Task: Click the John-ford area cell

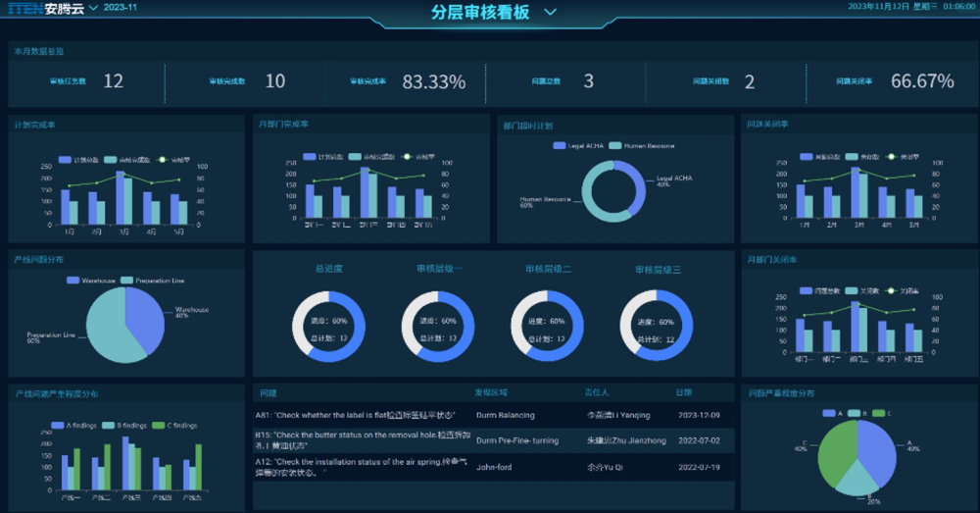Action: 494,467
